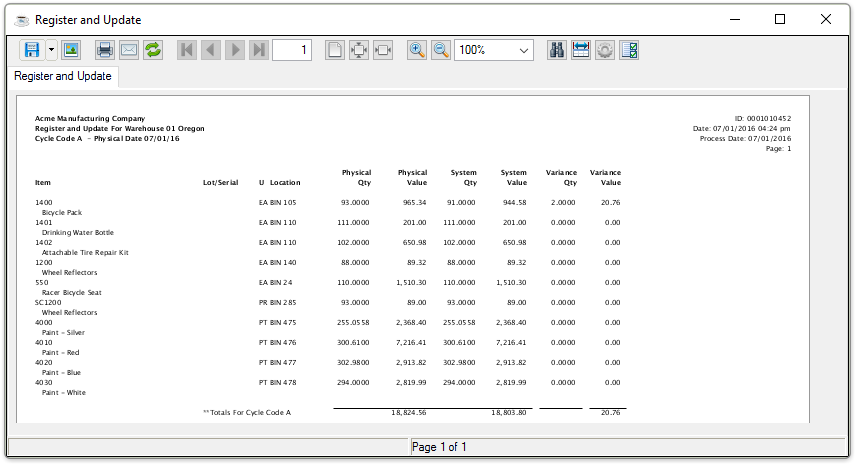859x467 pixels.
Task: Print the report using printer icon
Action: click(104, 50)
